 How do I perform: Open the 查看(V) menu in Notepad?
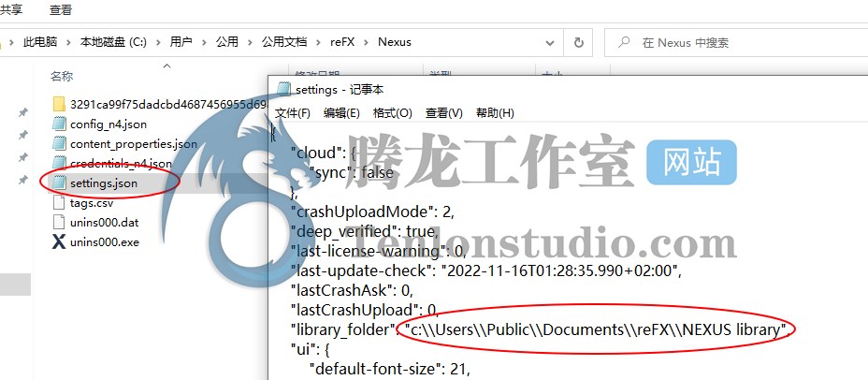coord(444,113)
